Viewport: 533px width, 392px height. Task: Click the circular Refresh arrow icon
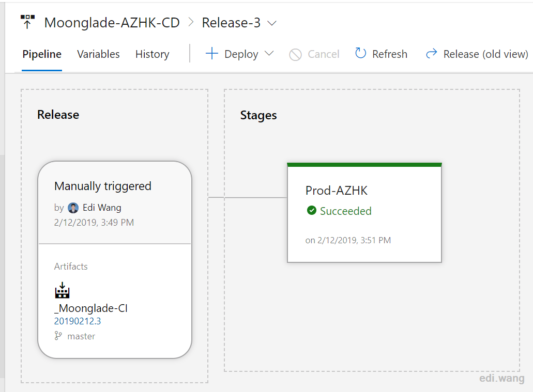[x=360, y=53]
